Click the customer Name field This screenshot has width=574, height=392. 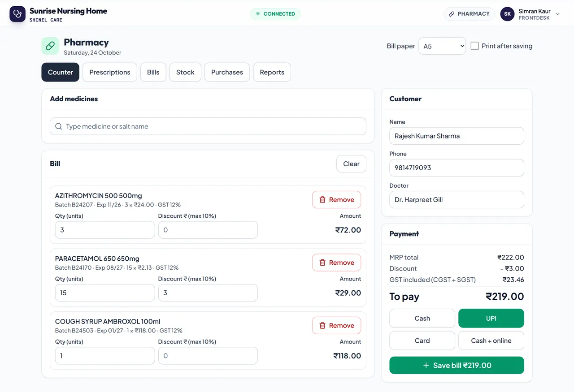coord(457,136)
